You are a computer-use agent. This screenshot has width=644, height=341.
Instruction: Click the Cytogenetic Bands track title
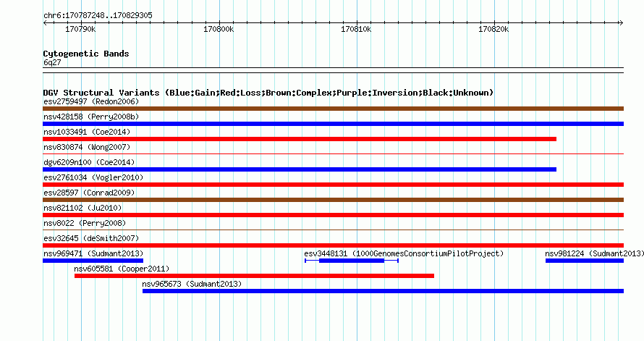coord(86,54)
